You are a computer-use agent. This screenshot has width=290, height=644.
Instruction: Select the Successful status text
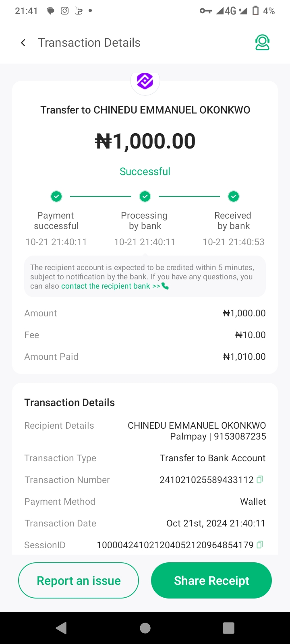click(145, 171)
